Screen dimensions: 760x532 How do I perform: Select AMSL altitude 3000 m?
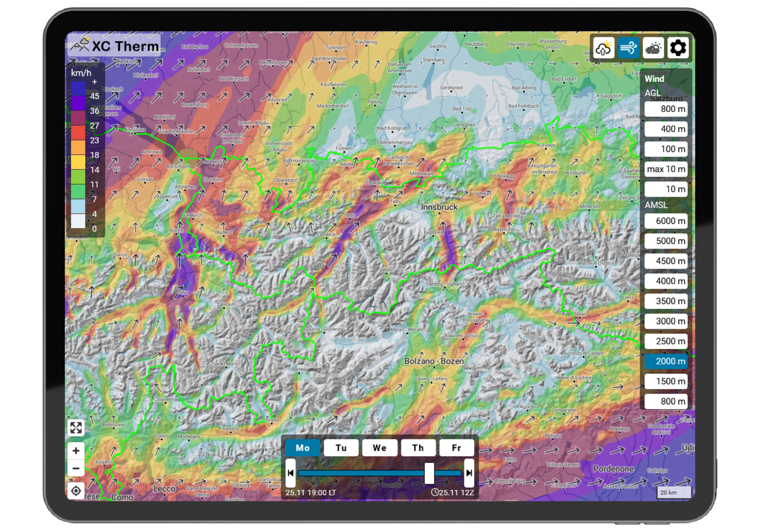666,321
